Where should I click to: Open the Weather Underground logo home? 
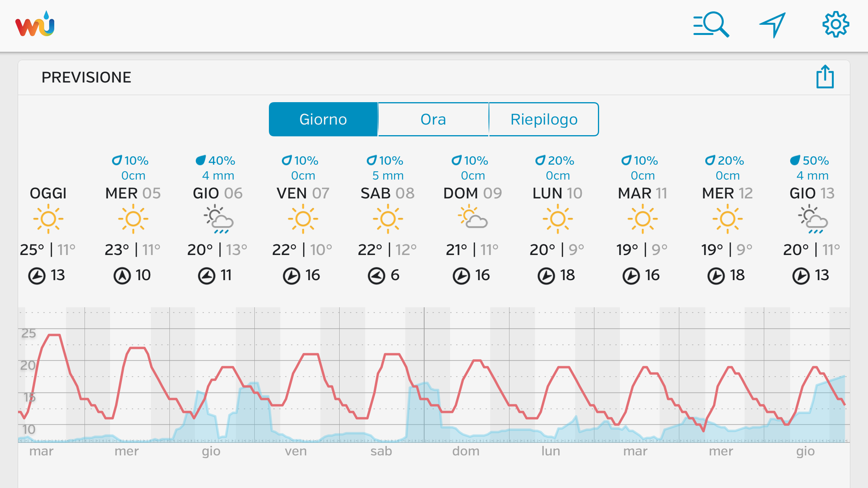(35, 24)
